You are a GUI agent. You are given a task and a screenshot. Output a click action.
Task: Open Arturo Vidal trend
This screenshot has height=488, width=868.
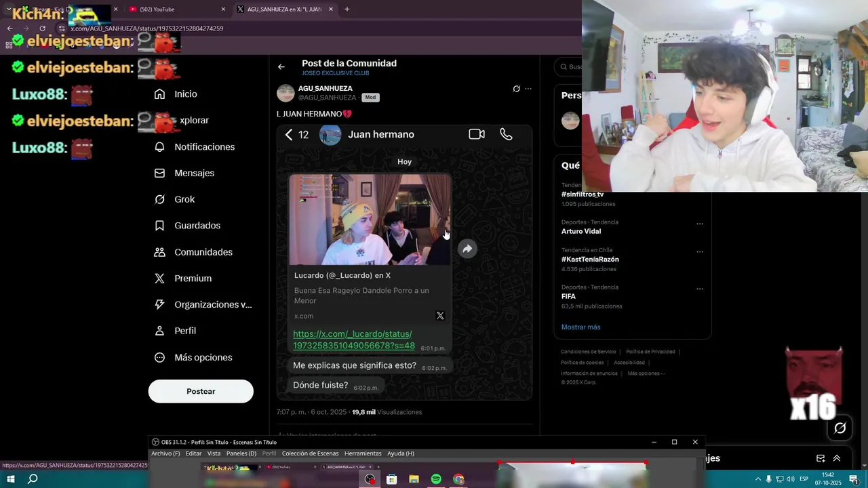pyautogui.click(x=581, y=232)
